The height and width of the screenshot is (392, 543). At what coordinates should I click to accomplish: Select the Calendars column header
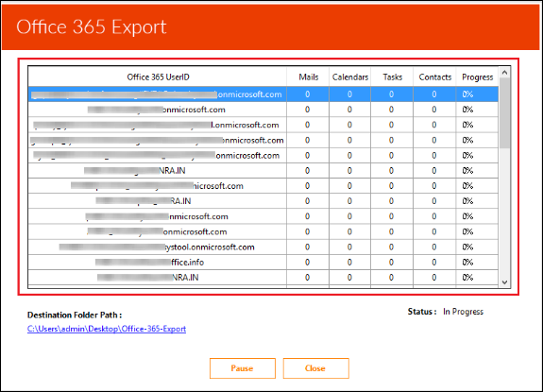click(x=350, y=77)
